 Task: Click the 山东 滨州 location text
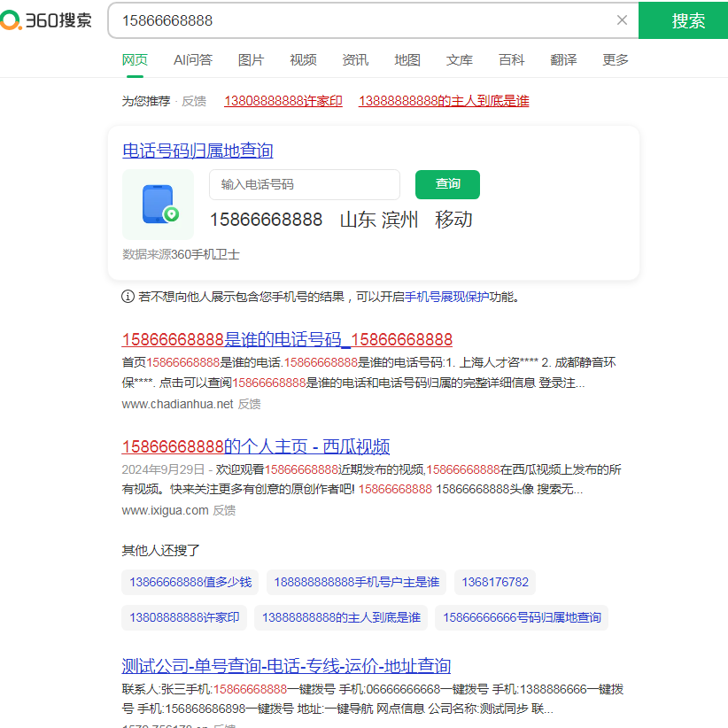pos(379,220)
